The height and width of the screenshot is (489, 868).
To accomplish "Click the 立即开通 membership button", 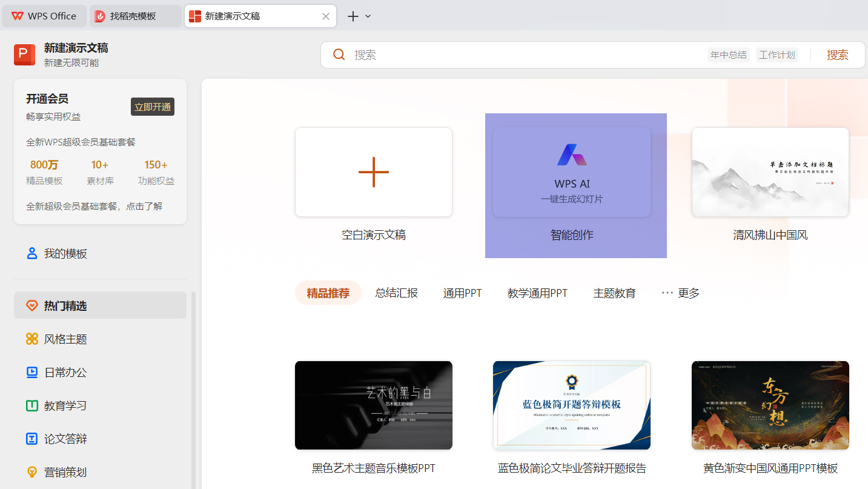I will pos(152,106).
